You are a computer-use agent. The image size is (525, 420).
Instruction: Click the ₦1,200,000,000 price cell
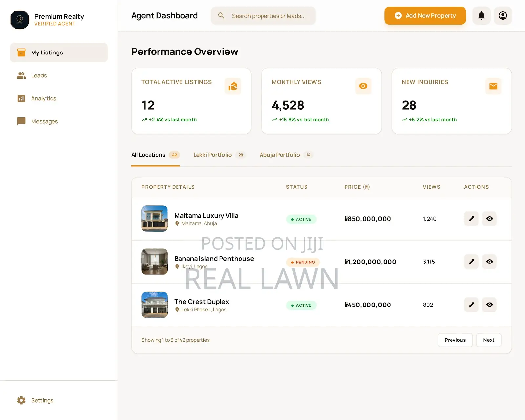click(370, 262)
